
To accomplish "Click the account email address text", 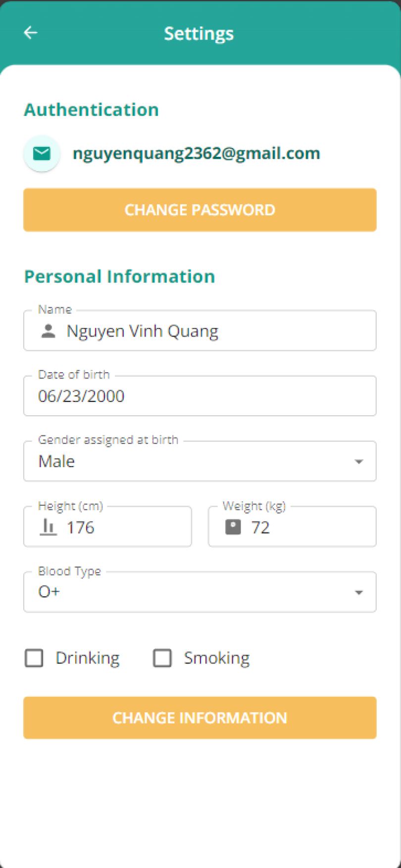I will tap(196, 153).
